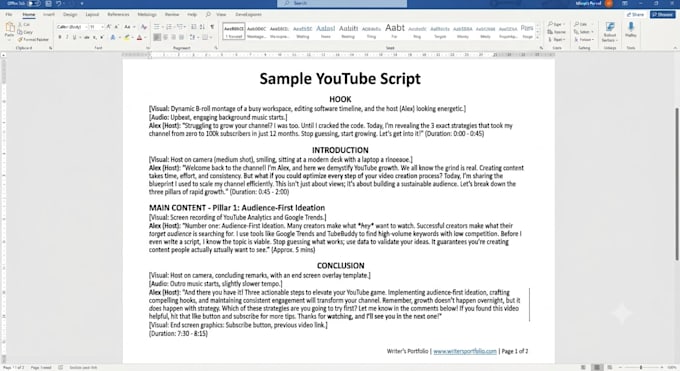Click Cut in Clipboard group
Screen dimensions: 680x371
coord(24,25)
